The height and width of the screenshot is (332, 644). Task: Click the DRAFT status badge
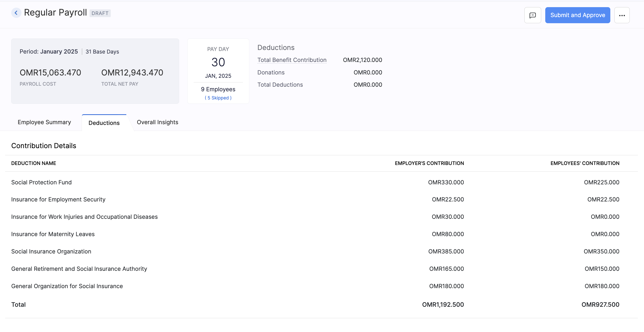[100, 13]
